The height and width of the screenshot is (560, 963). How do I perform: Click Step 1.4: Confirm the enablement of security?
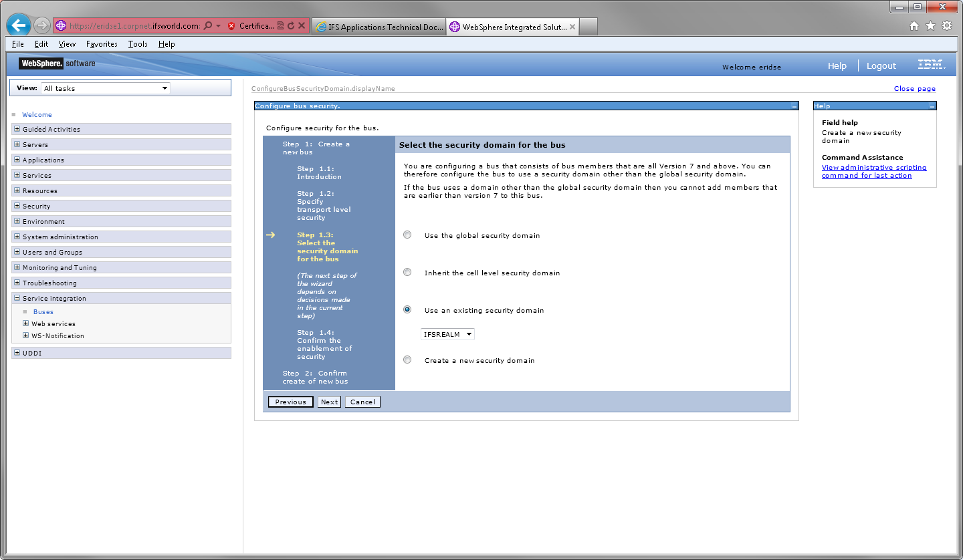(324, 345)
